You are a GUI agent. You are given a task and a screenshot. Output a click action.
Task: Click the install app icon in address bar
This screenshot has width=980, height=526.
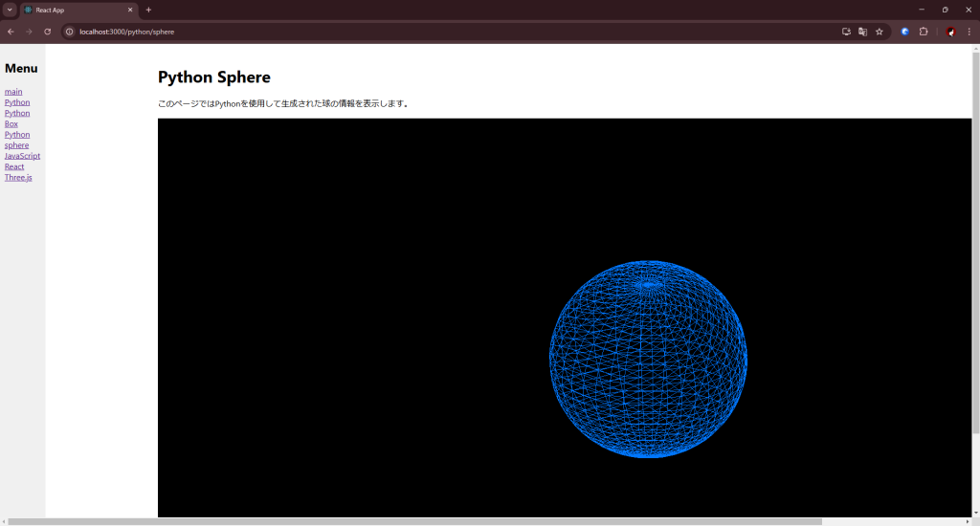846,32
